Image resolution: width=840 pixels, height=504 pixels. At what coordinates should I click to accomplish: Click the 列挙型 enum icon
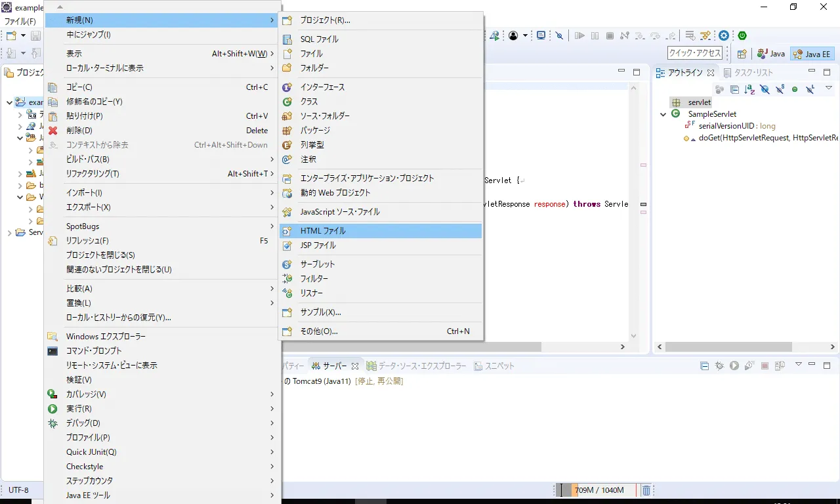point(287,145)
